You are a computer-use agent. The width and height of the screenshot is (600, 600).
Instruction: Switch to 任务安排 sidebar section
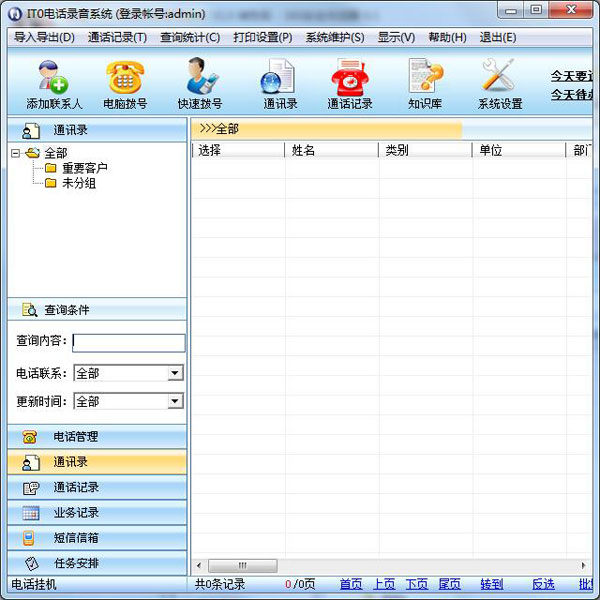(x=97, y=563)
